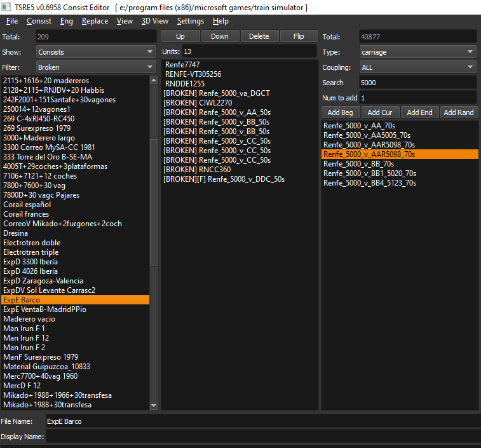
Task: Click the Display Name input field
Action: pos(262,437)
